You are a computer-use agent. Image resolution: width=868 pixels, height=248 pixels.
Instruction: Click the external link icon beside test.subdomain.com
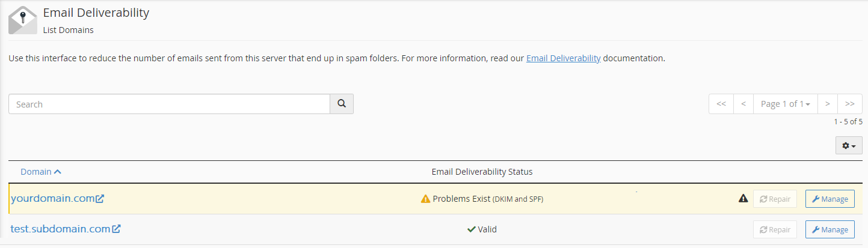(x=117, y=229)
